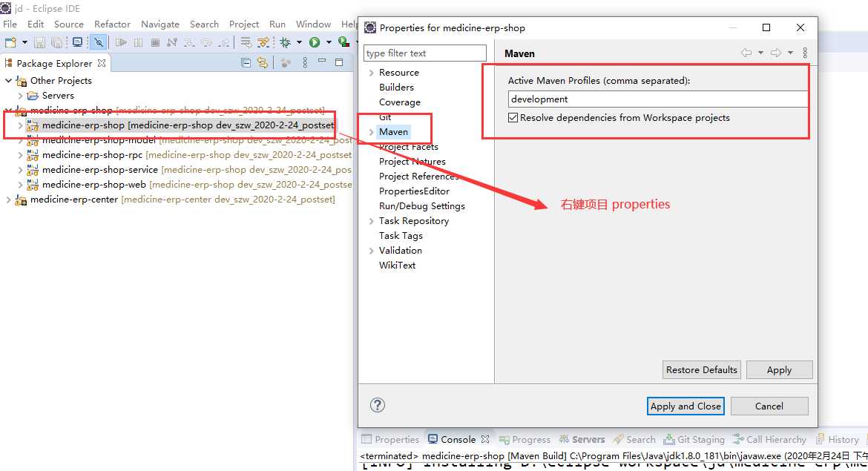Open the Window menu
The width and height of the screenshot is (868, 471).
point(313,24)
